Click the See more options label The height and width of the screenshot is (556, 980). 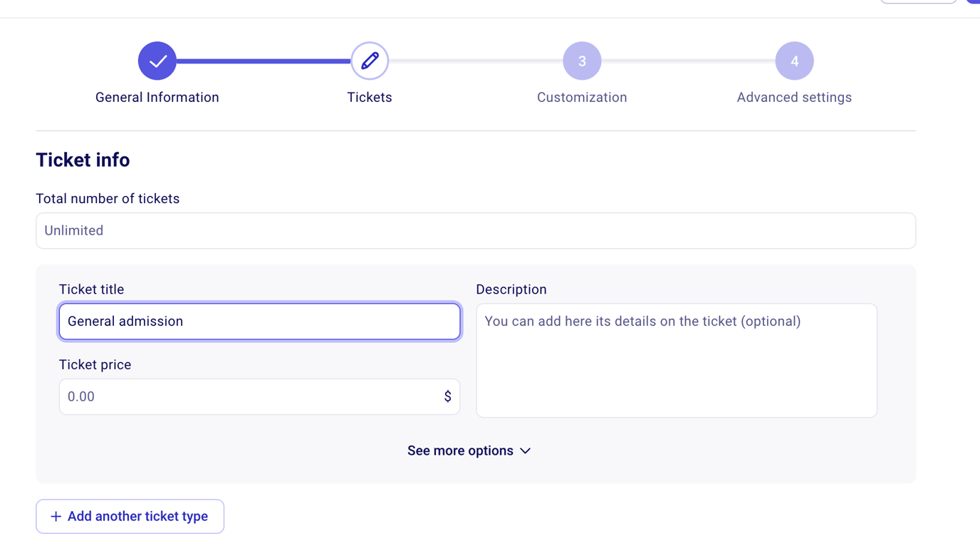pyautogui.click(x=460, y=451)
